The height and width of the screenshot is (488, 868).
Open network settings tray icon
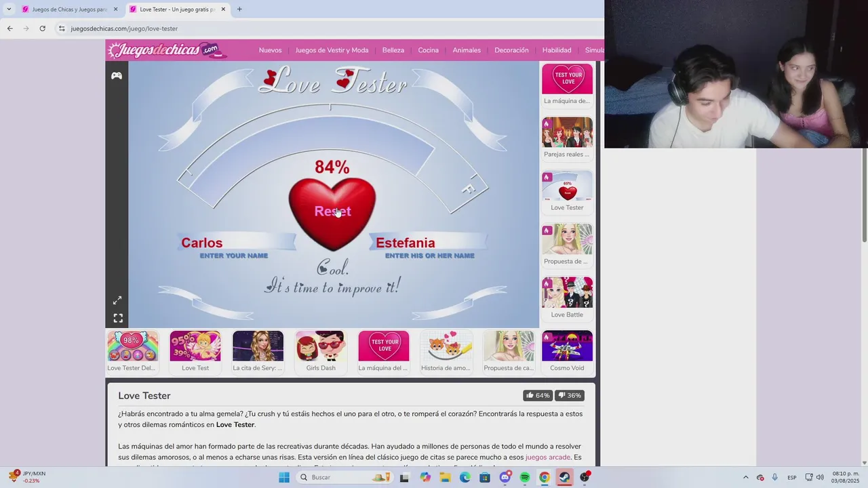click(809, 477)
